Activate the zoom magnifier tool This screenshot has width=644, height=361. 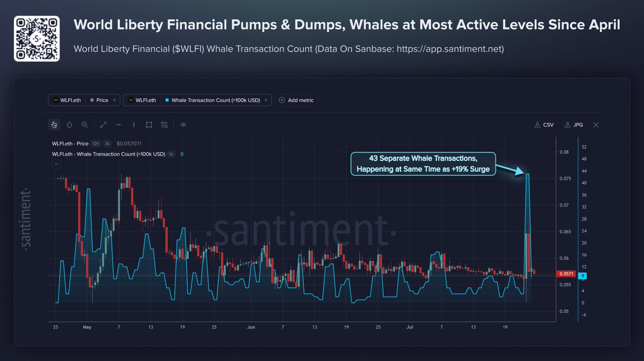click(x=85, y=124)
